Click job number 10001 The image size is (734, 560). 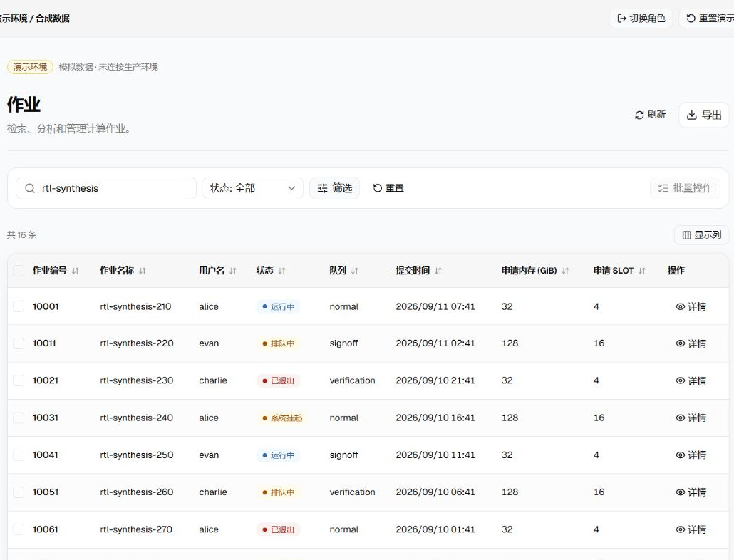click(46, 306)
